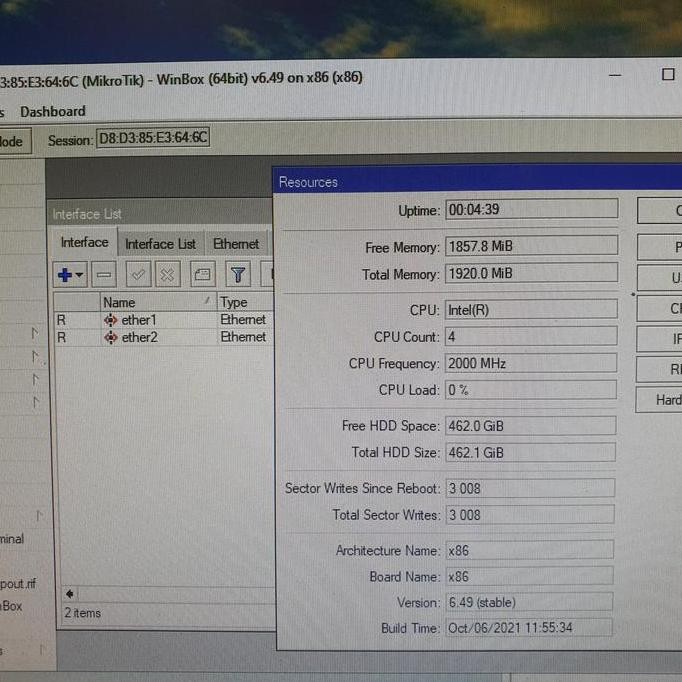This screenshot has width=682, height=682.
Task: Click the Total Sector Writes field
Action: click(x=530, y=515)
